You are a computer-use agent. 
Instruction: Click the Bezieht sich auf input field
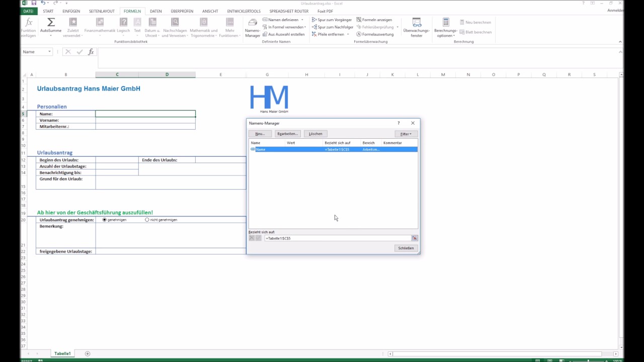pyautogui.click(x=337, y=238)
